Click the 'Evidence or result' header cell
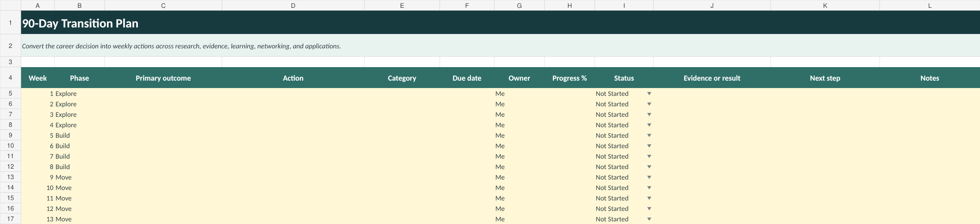 coord(712,78)
